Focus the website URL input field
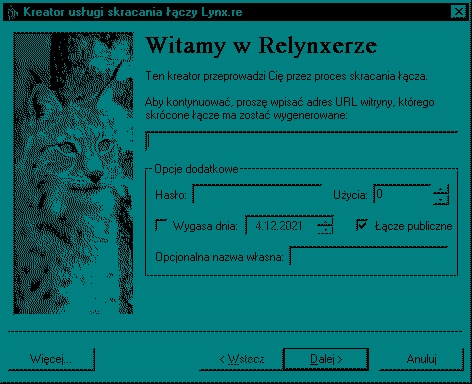472x384 pixels. (302, 141)
